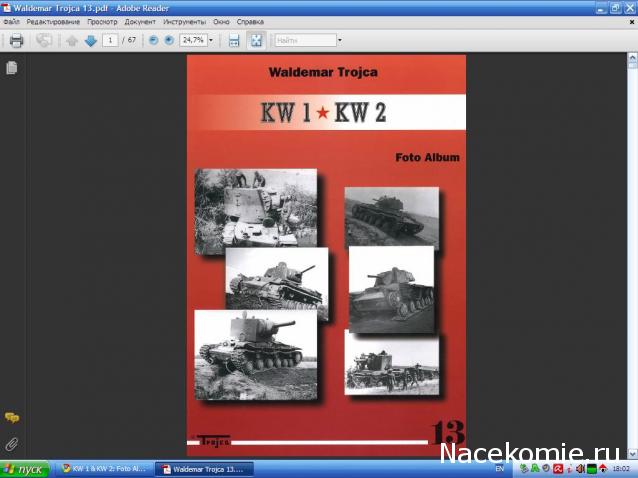Screen dimensions: 638x478
Task: Click the bottom-right photo of soldiers beside a tank
Action: pos(392,363)
